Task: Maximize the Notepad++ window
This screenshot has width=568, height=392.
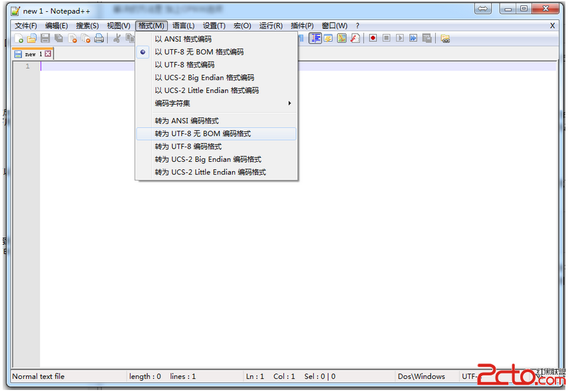Action: pos(524,9)
